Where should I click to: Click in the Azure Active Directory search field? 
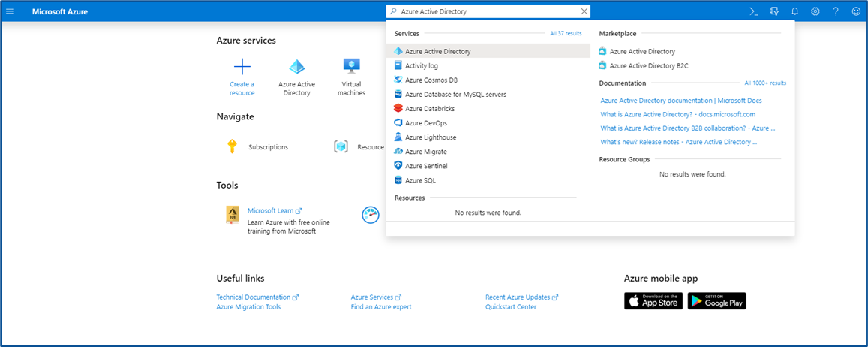490,11
